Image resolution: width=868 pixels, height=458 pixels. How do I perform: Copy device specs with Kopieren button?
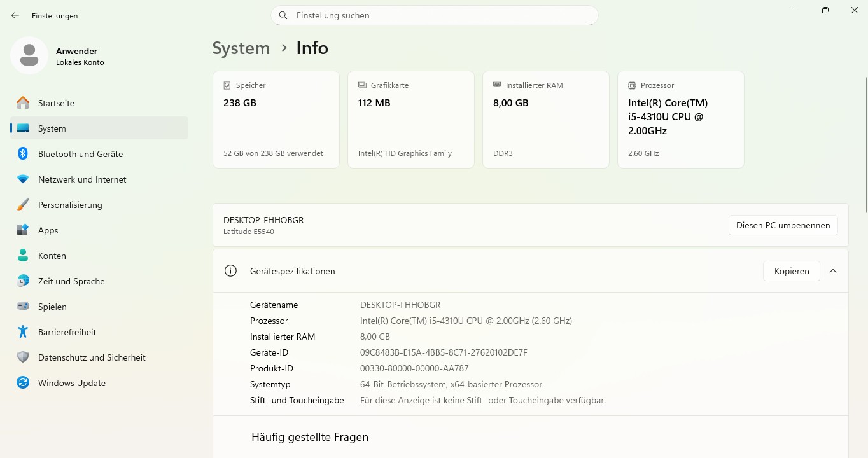791,271
